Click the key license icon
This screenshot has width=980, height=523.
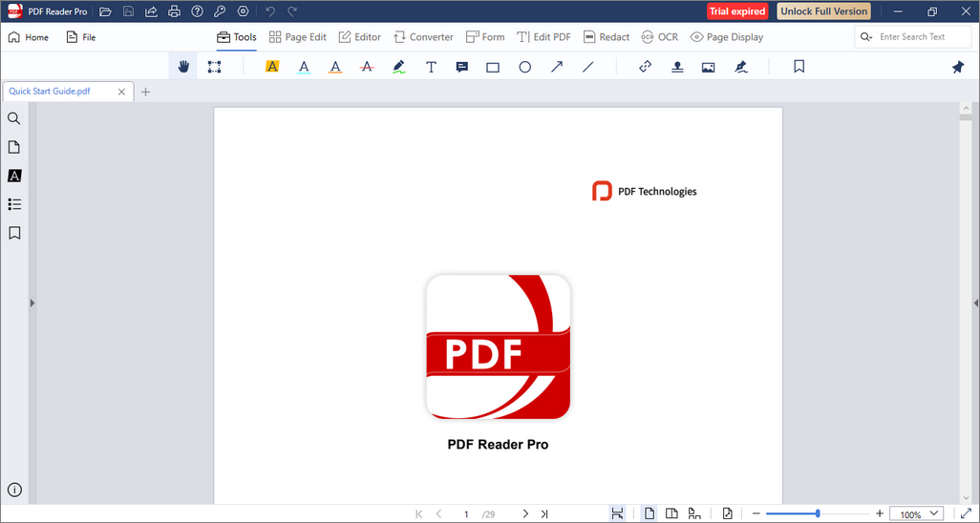tap(220, 11)
